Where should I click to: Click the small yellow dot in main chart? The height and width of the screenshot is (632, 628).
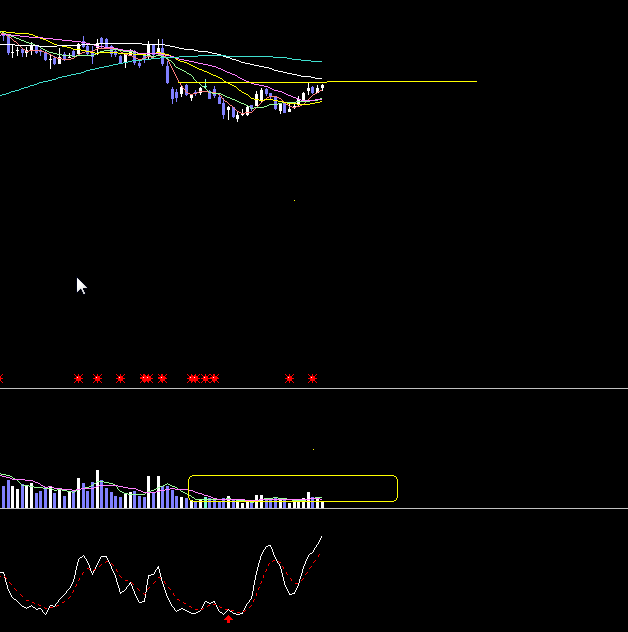point(294,200)
